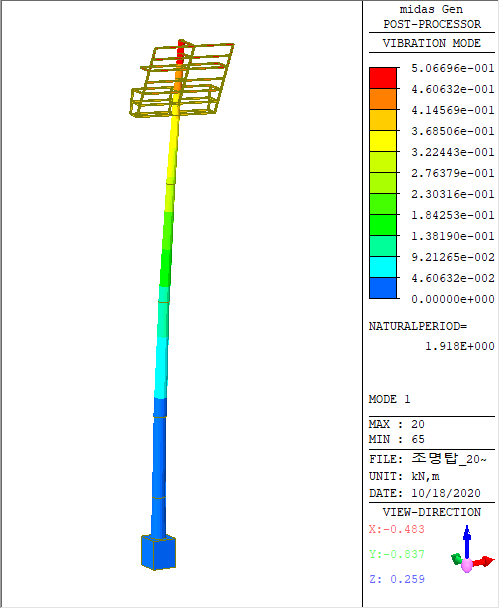Click the legend value 1.84253e-001
501x609 pixels.
453,215
